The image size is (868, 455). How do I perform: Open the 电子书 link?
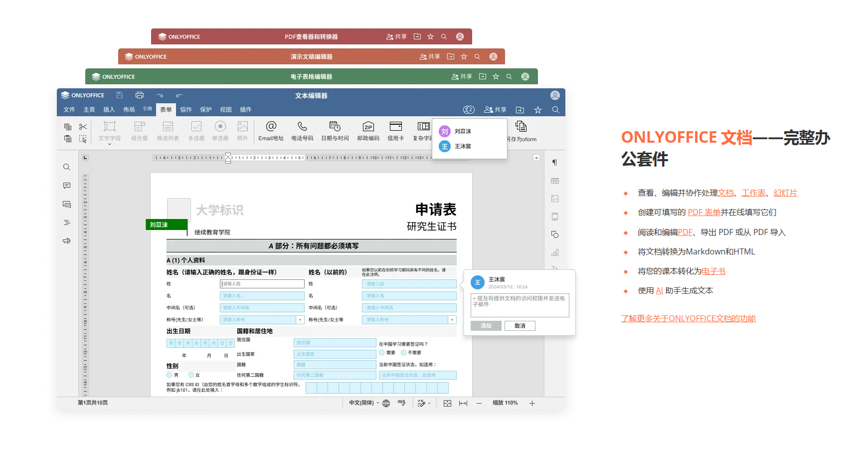click(x=713, y=271)
